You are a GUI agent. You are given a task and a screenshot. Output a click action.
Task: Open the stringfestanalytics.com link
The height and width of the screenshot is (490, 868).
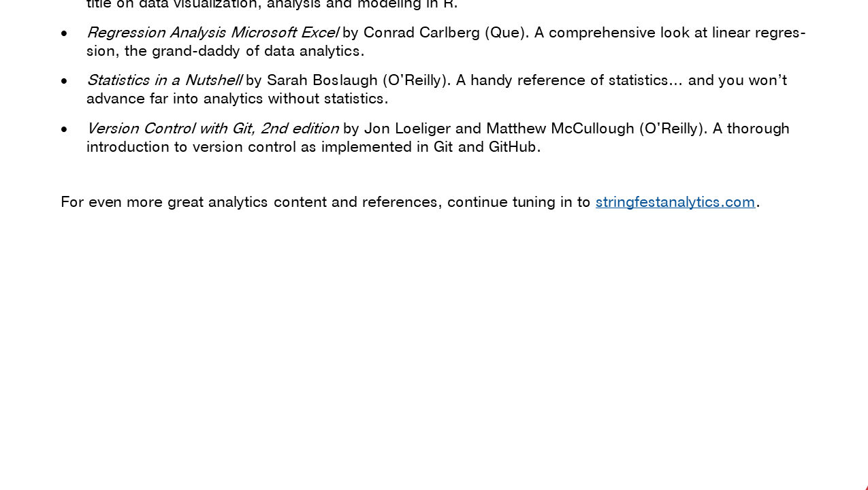coord(675,202)
